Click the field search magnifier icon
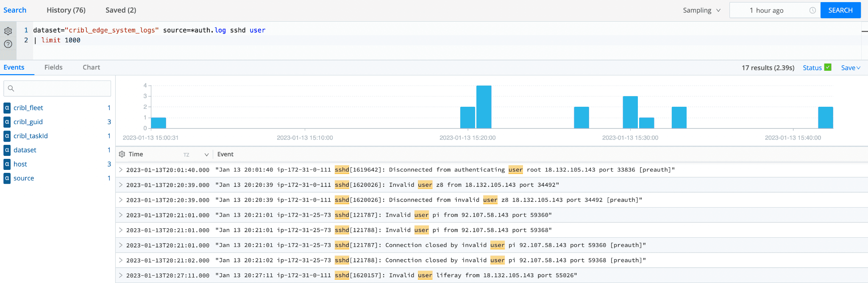The image size is (868, 283). [x=11, y=89]
